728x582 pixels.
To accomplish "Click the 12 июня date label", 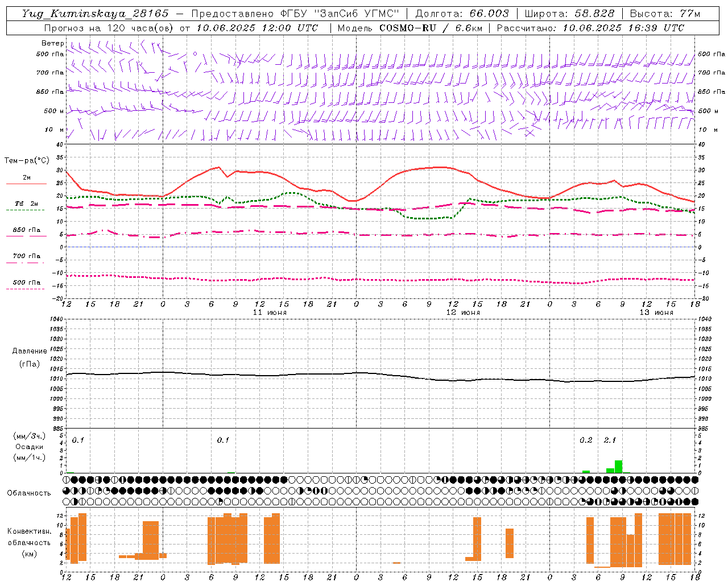I will point(463,313).
